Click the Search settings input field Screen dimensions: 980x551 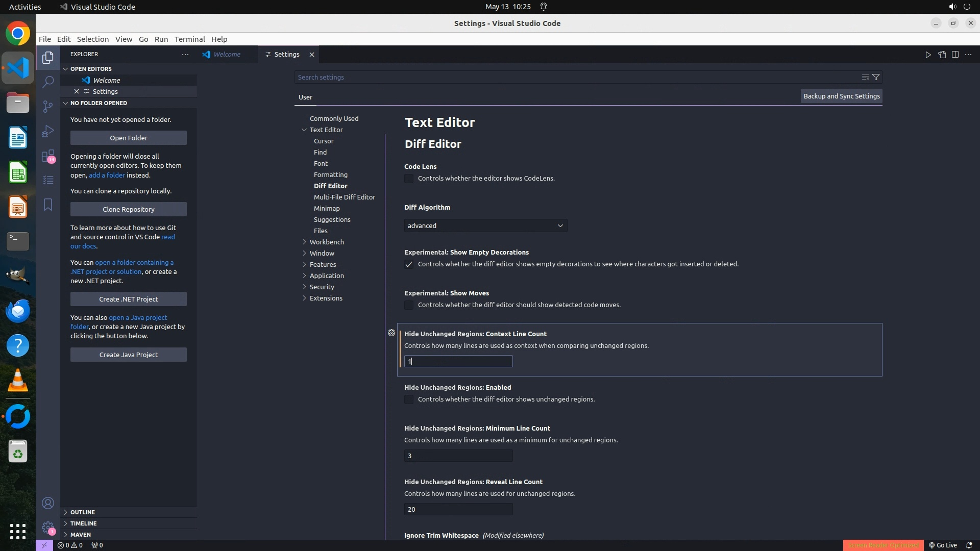tap(561, 78)
